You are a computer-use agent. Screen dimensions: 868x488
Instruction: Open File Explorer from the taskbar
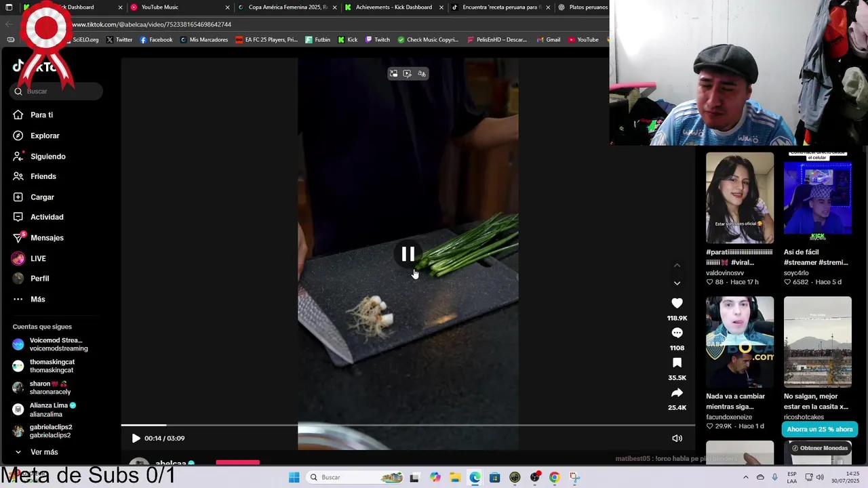click(x=454, y=477)
